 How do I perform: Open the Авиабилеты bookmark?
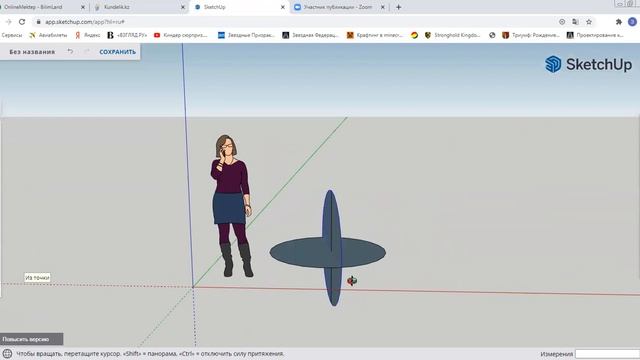[x=48, y=35]
